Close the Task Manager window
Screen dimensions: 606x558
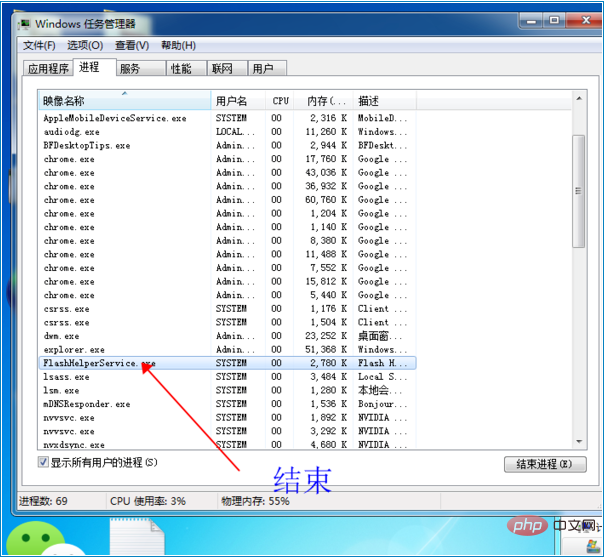click(585, 20)
